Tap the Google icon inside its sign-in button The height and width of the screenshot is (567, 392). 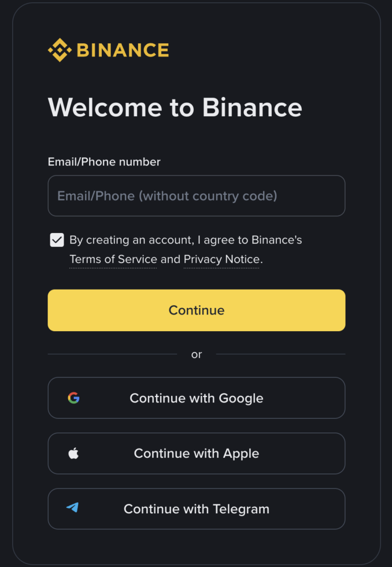click(73, 398)
